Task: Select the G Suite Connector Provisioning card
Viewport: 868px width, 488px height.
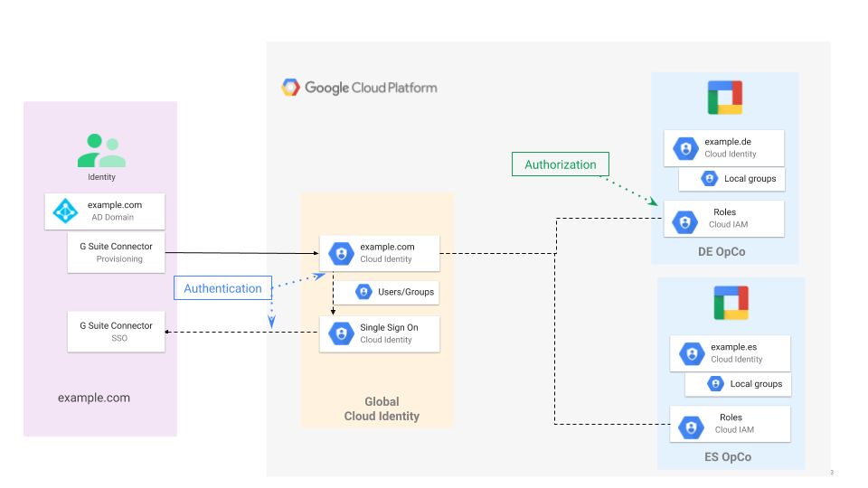Action: point(117,252)
